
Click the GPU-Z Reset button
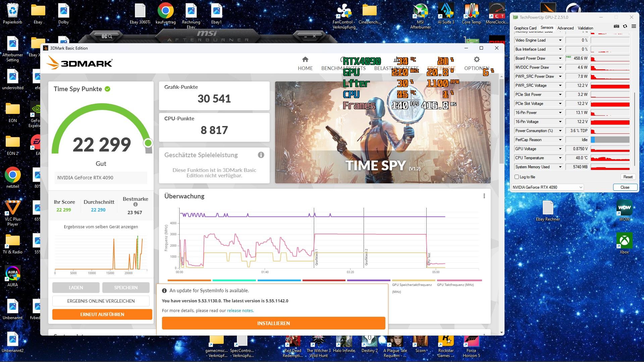tap(628, 177)
